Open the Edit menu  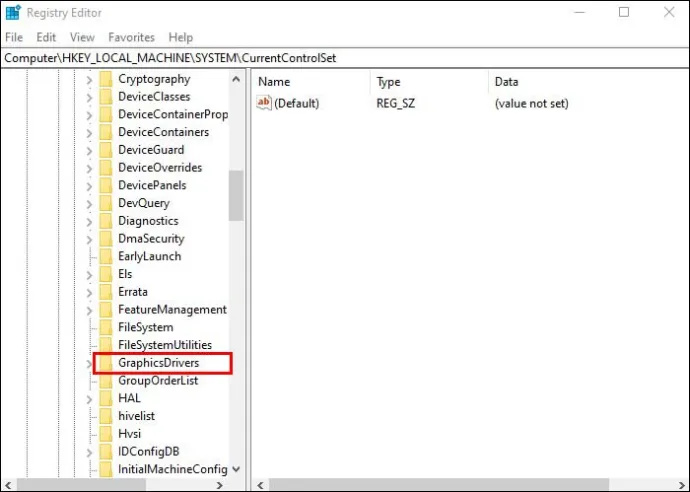tap(46, 37)
